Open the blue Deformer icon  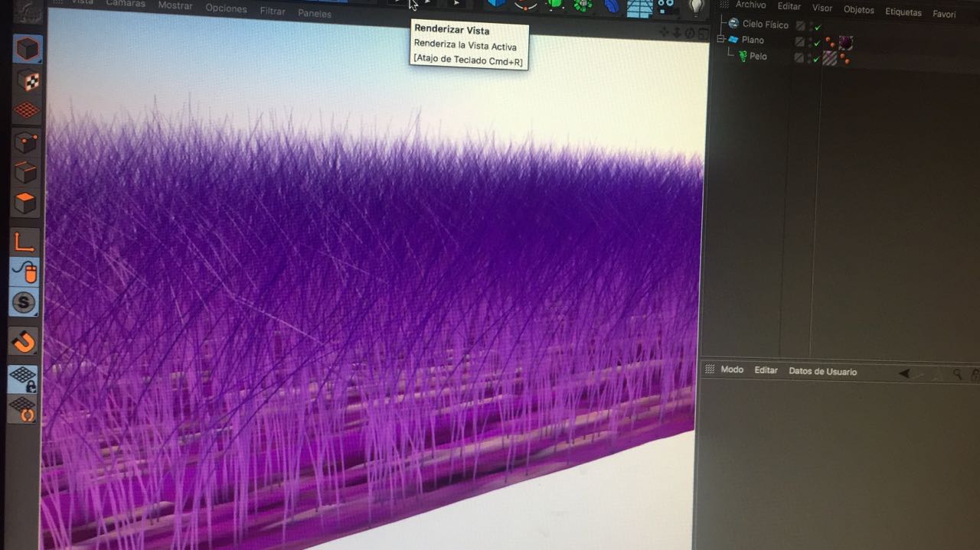coord(612,6)
